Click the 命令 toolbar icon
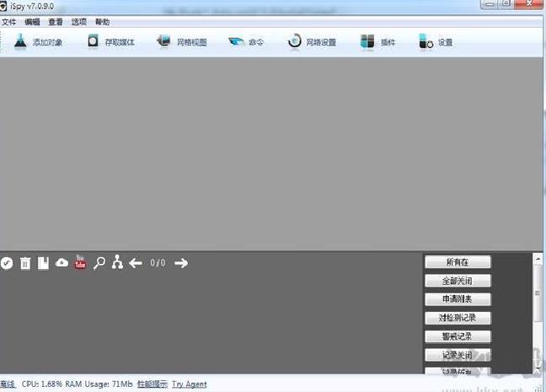The height and width of the screenshot is (392, 546). coord(236,42)
